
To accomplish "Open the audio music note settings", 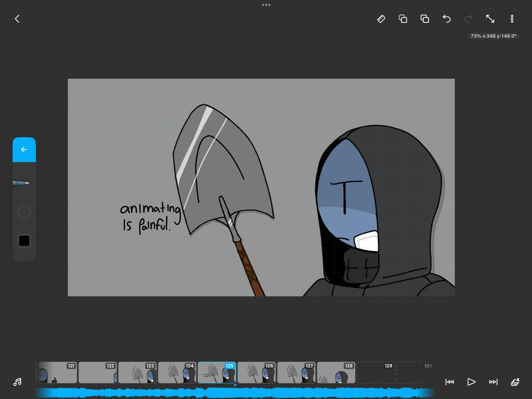I will coord(17,382).
